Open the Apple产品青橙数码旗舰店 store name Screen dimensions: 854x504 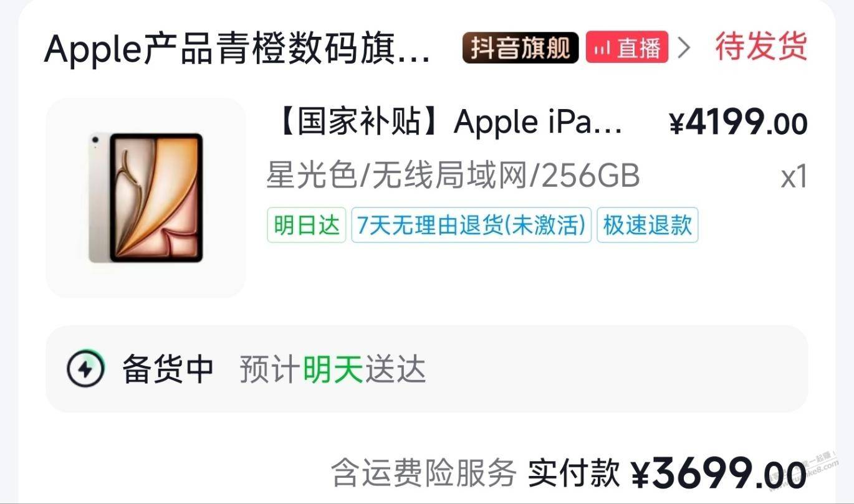click(237, 49)
